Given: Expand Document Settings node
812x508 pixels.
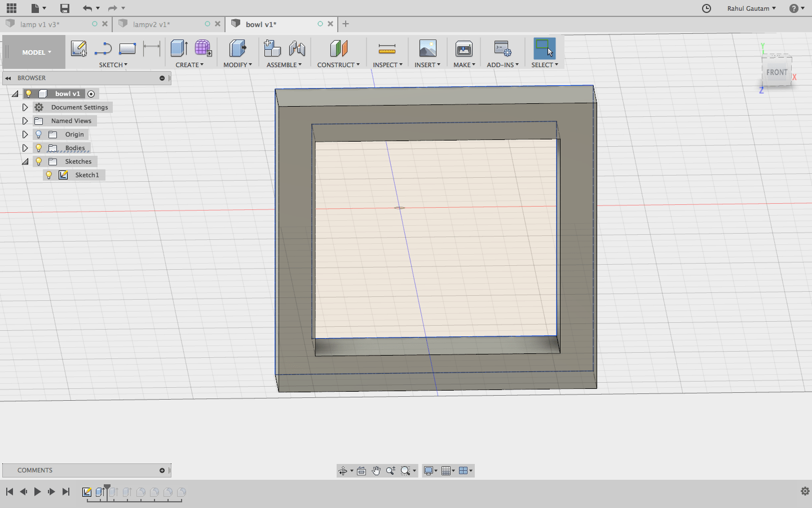Looking at the screenshot, I should pyautogui.click(x=25, y=107).
